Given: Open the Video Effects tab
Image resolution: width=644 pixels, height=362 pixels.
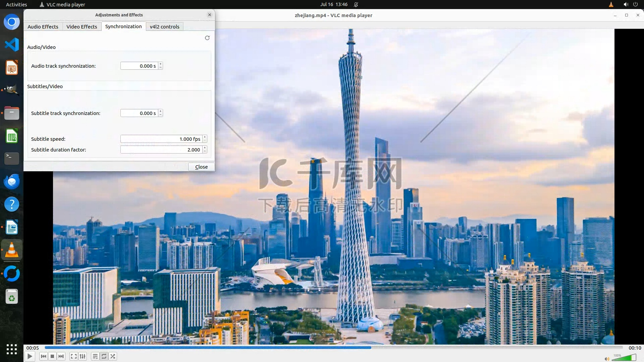Looking at the screenshot, I should click(x=82, y=26).
